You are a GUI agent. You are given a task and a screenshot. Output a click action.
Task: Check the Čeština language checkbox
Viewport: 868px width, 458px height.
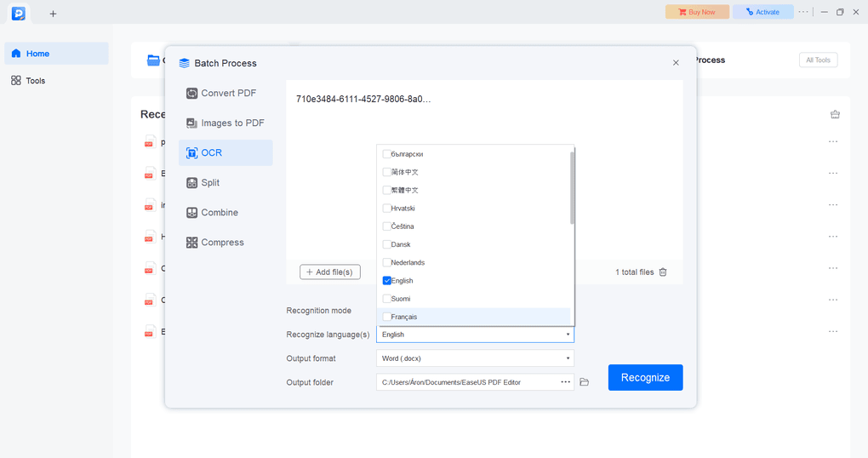[x=386, y=226]
